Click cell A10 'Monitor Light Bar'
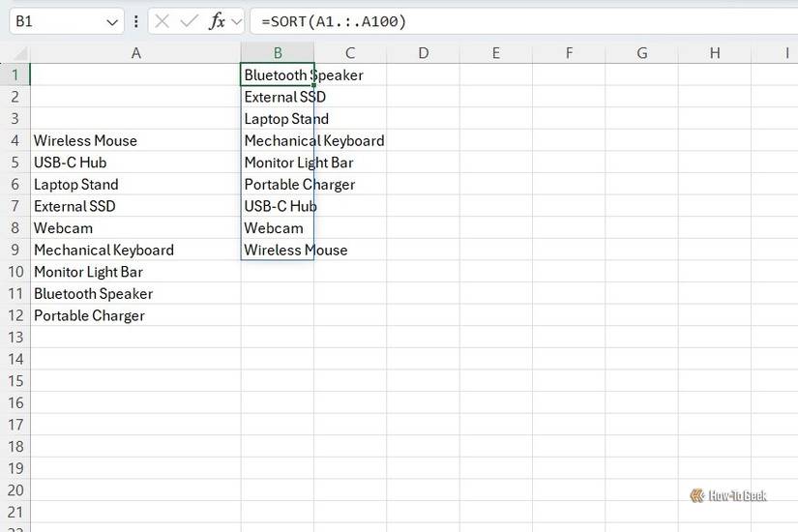 click(x=135, y=272)
